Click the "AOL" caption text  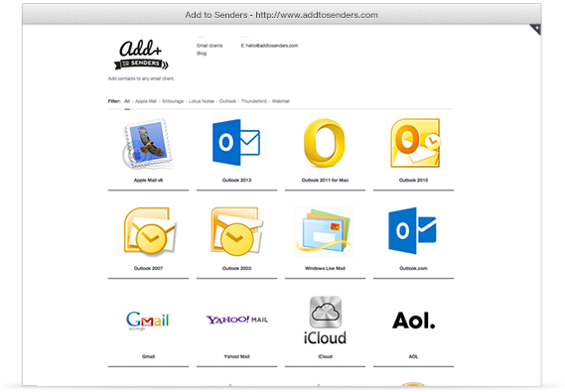point(413,356)
